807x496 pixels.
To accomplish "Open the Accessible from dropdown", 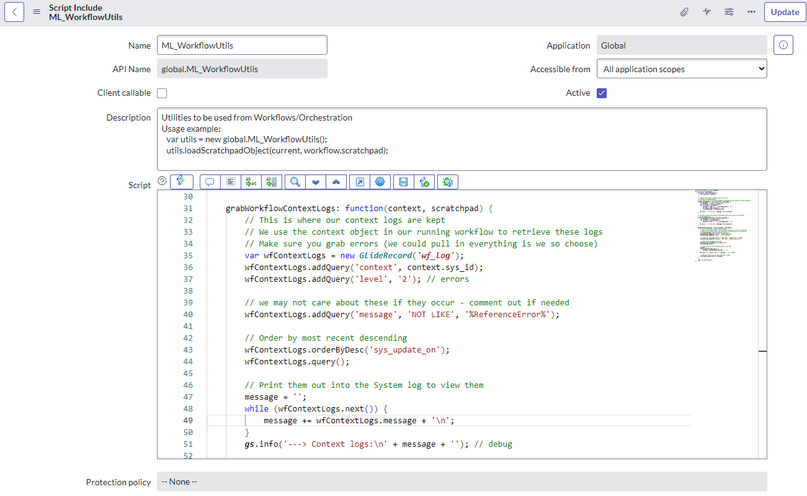I will click(681, 69).
